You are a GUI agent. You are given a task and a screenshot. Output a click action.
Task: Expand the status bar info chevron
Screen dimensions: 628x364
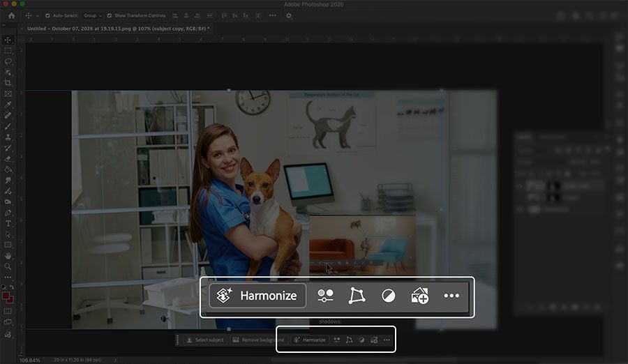115,360
